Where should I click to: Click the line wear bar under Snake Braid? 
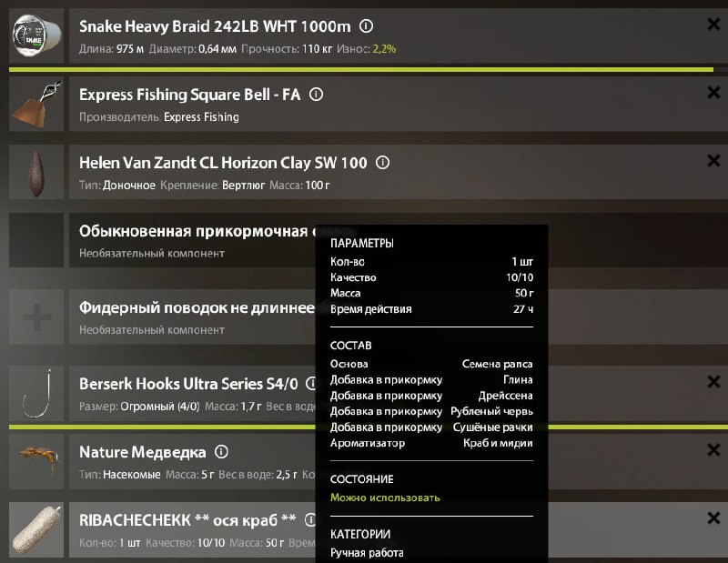coord(364,69)
